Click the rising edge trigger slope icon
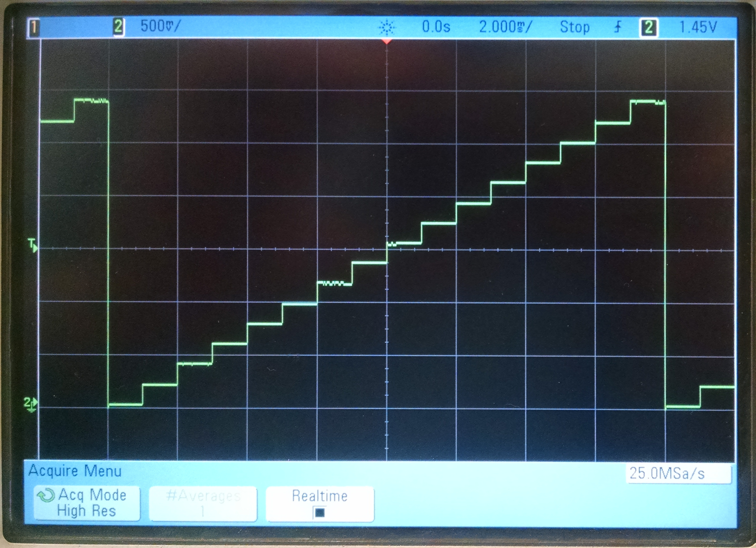This screenshot has width=756, height=548. pos(618,27)
